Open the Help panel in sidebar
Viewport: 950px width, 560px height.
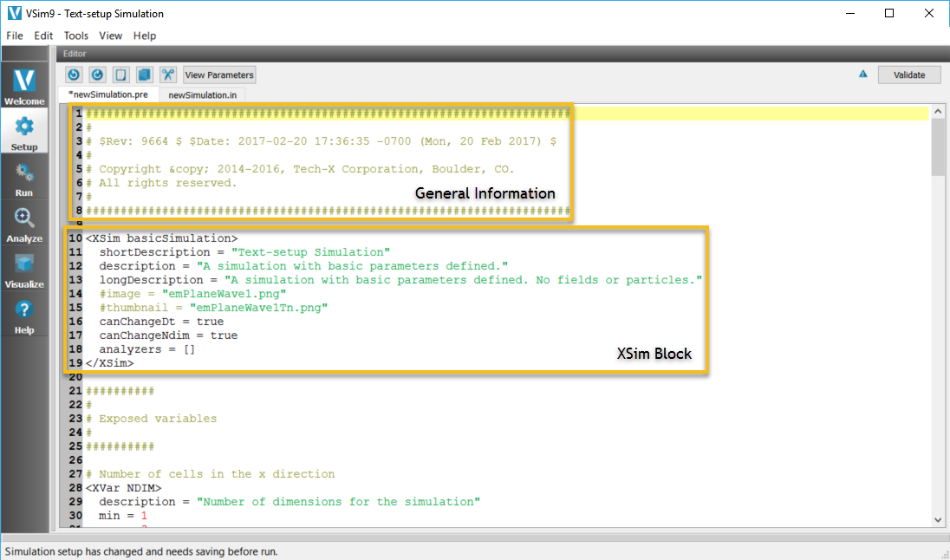pyautogui.click(x=24, y=316)
